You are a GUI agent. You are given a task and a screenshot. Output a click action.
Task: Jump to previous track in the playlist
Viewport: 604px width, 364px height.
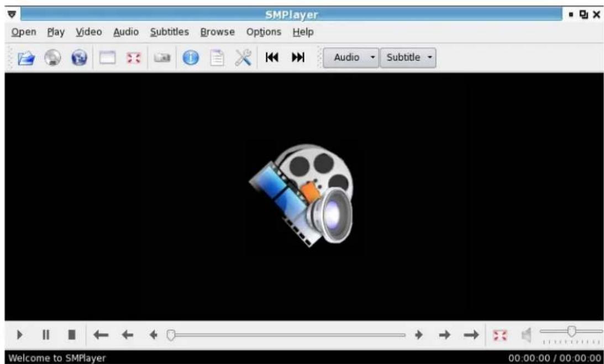tap(272, 57)
